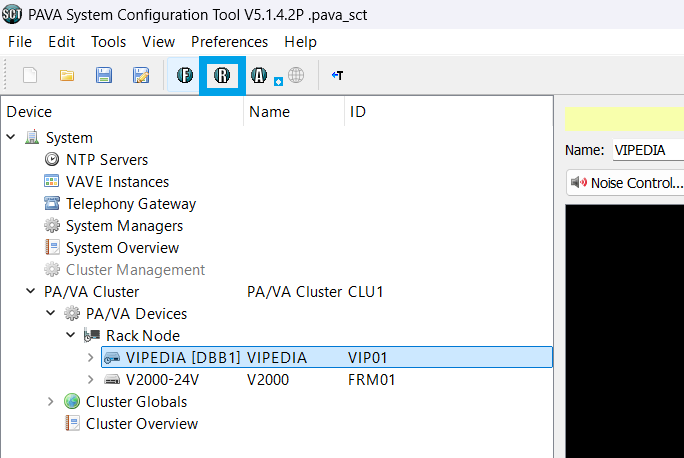
Task: Click the NTP Servers clock icon
Action: pos(52,159)
